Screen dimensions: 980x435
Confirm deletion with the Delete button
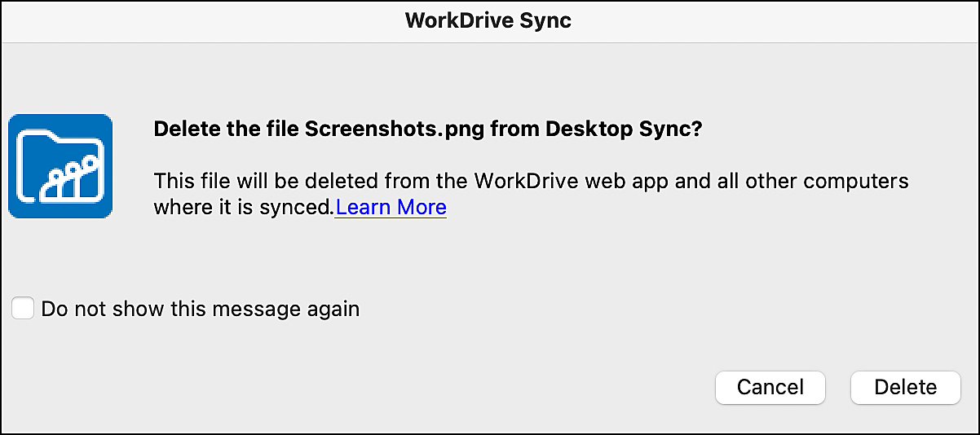click(x=905, y=387)
